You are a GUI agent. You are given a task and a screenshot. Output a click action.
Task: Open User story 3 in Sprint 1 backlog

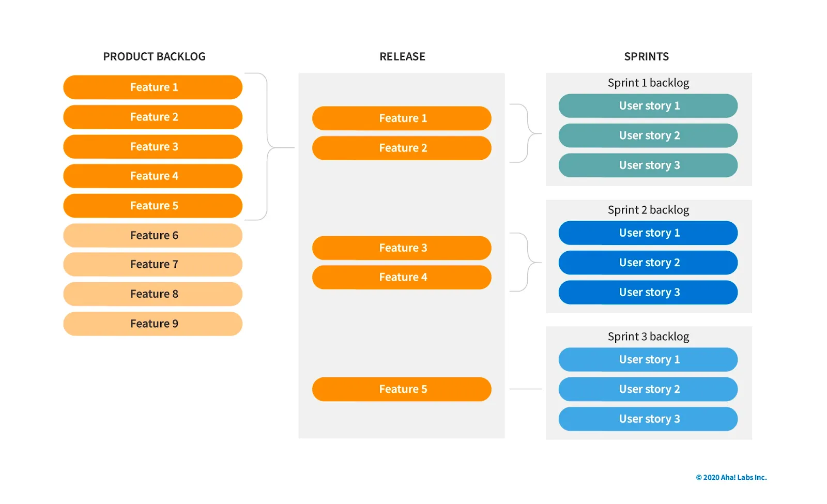tap(648, 165)
